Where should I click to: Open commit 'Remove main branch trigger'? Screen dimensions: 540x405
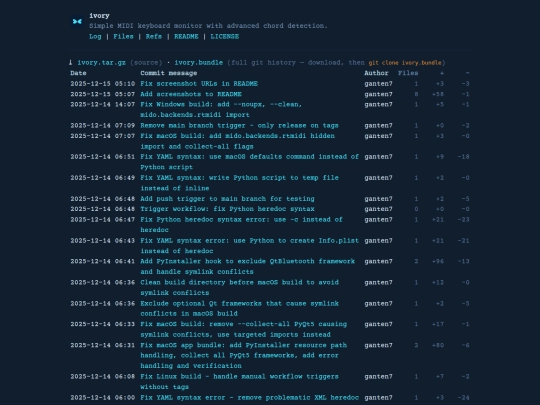(239, 125)
